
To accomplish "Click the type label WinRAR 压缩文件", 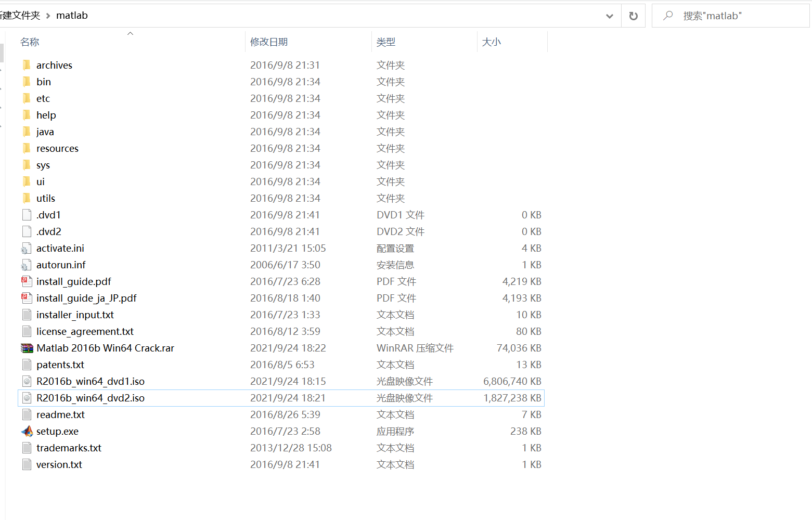I will tap(415, 348).
